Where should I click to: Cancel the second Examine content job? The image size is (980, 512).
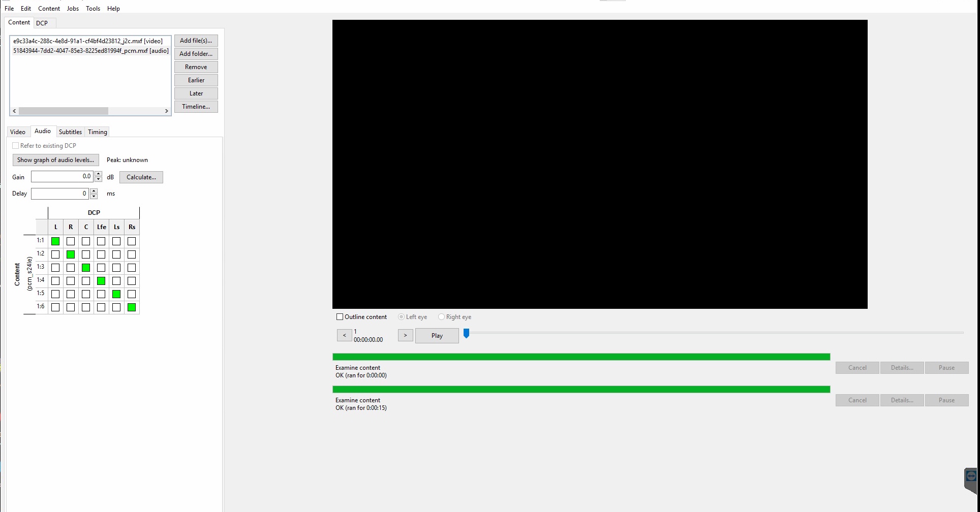click(857, 400)
